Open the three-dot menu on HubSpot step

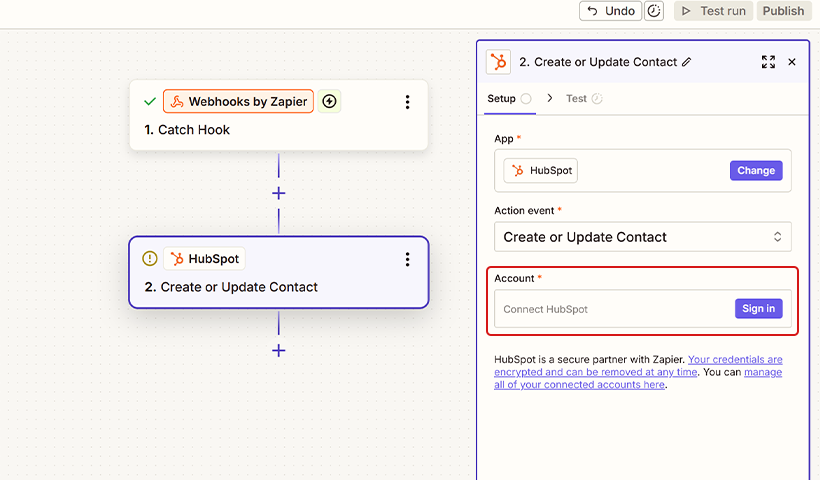pyautogui.click(x=407, y=259)
